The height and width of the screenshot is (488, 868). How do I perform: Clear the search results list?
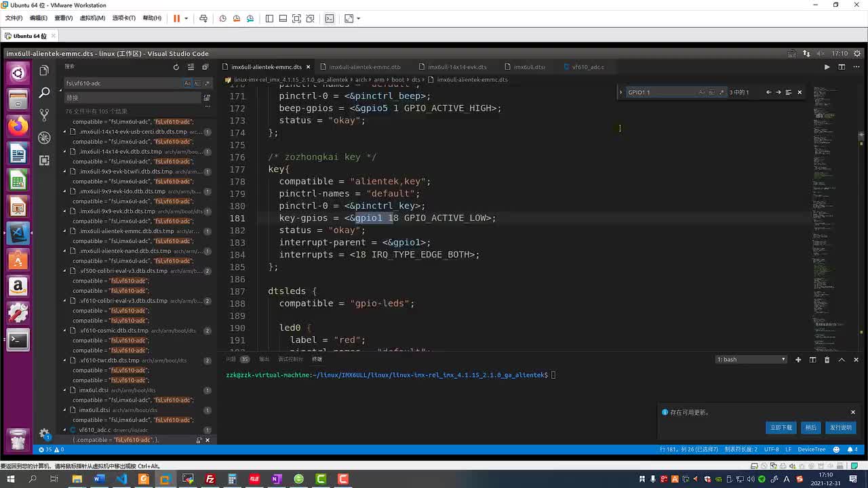[x=191, y=67]
